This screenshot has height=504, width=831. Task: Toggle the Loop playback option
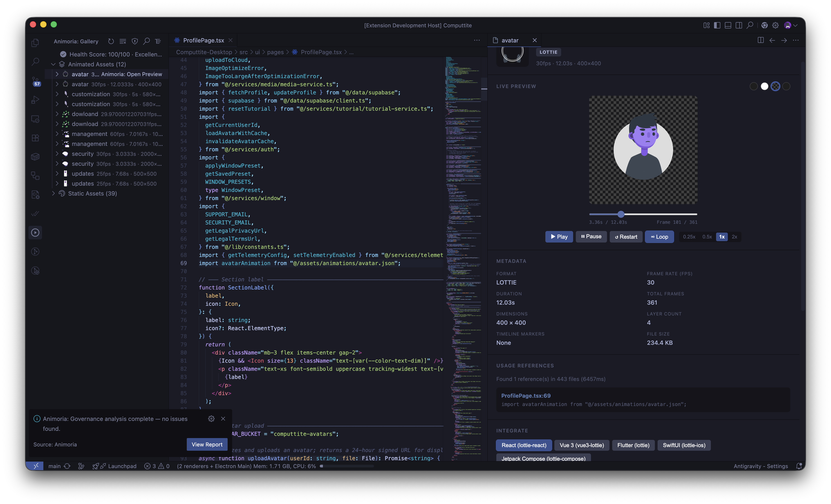point(659,236)
